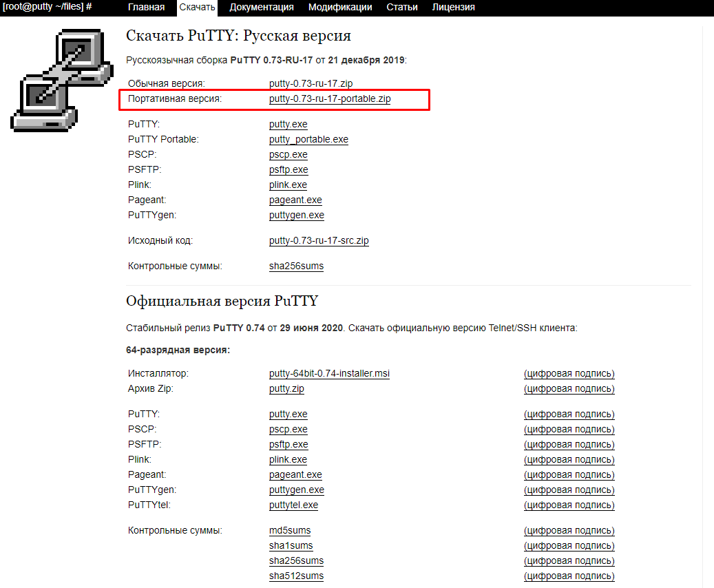Open official version sha256sums link
Screen dimensions: 714x588
[x=296, y=560]
